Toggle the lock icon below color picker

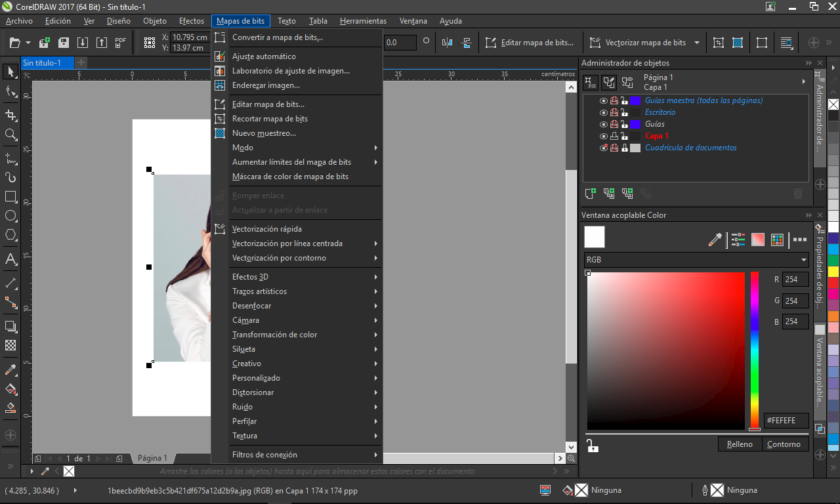coord(592,446)
